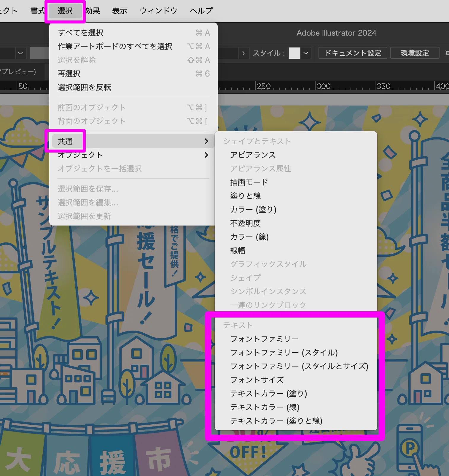
Task: Expand the 共通 submenu arrow
Action: click(x=206, y=141)
